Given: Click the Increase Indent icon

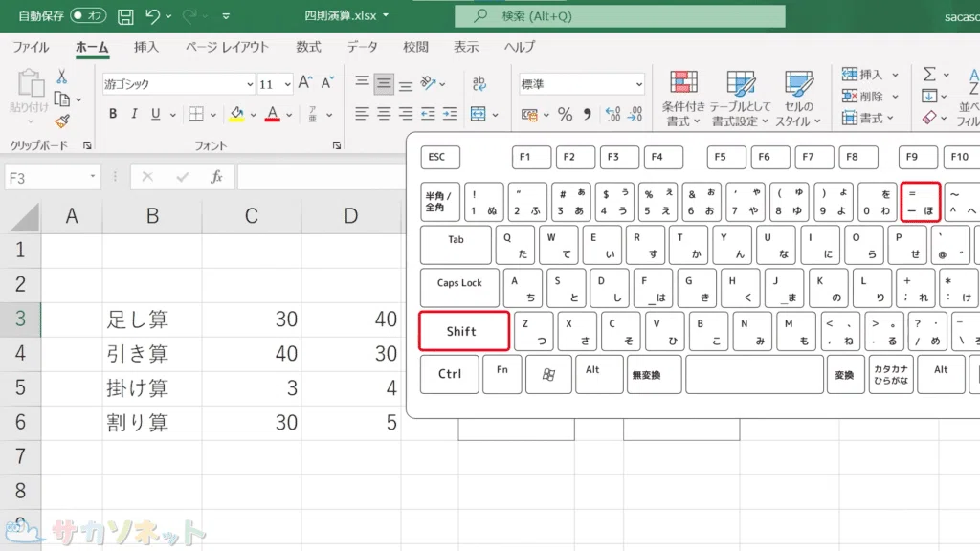Looking at the screenshot, I should point(450,114).
